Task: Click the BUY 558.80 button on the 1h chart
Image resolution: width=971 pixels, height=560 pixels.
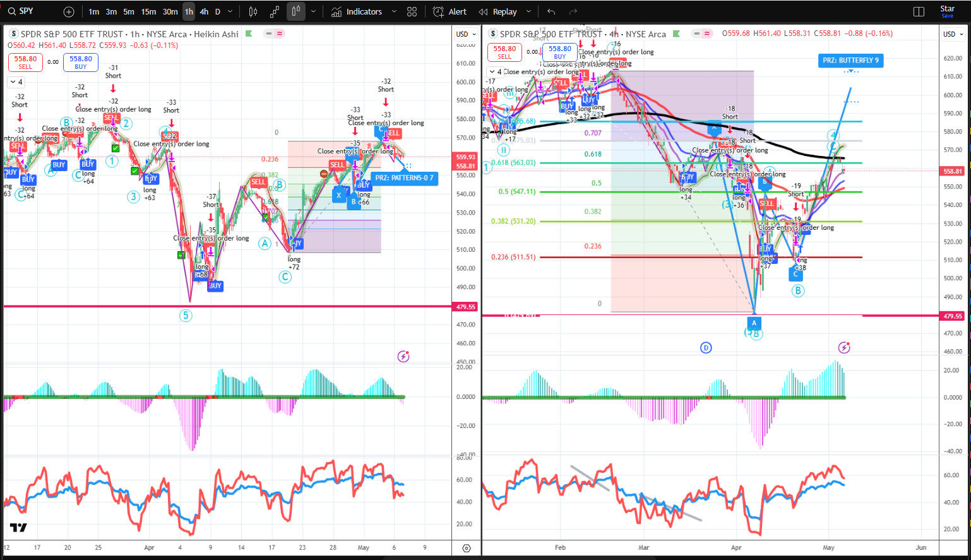Action: [81, 62]
